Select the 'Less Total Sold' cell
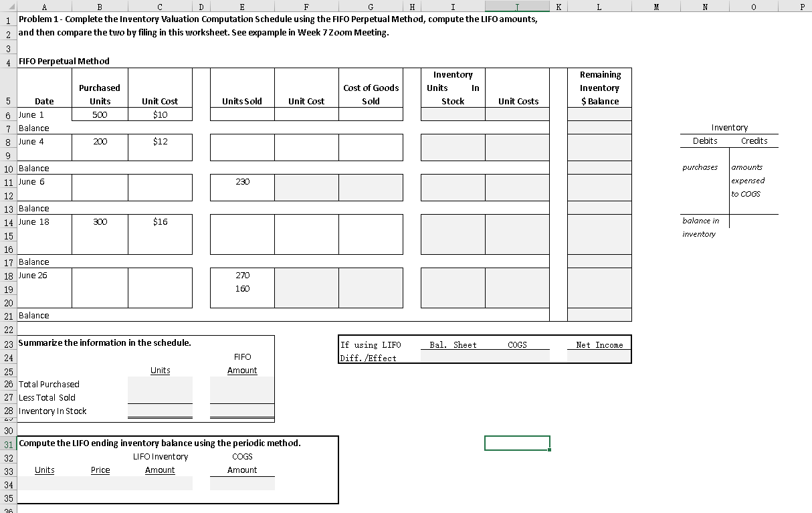 tap(49, 397)
